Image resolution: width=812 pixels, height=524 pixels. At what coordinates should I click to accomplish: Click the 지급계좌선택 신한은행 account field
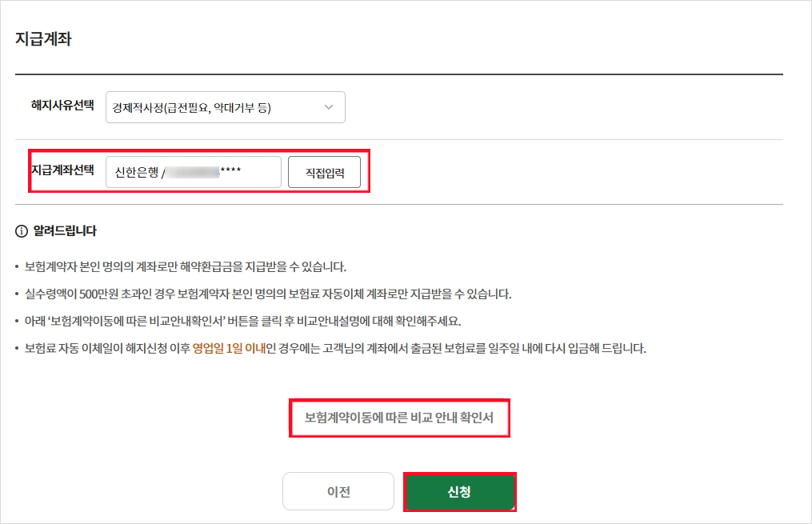pyautogui.click(x=193, y=172)
